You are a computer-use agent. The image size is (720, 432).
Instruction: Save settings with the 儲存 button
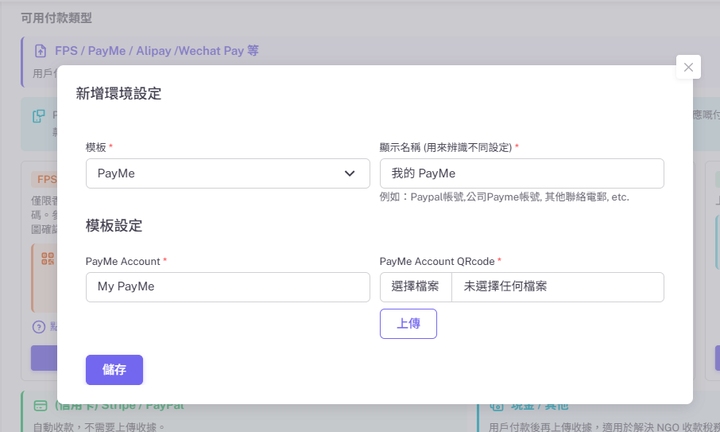pos(114,370)
